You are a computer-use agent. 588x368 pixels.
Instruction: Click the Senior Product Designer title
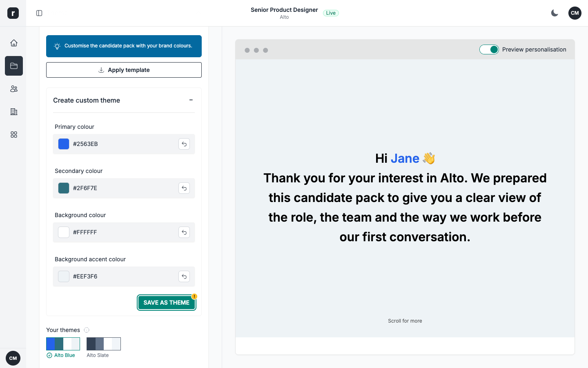tap(284, 10)
